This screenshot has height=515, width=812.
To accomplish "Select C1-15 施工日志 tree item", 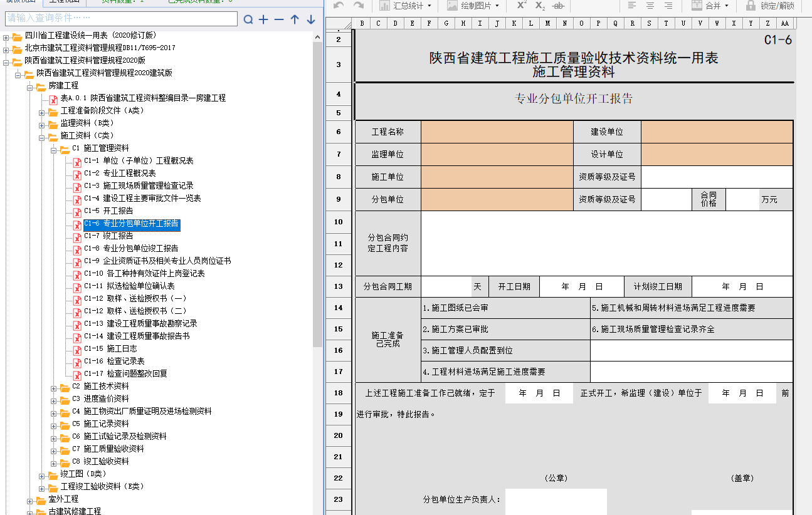I will [110, 349].
